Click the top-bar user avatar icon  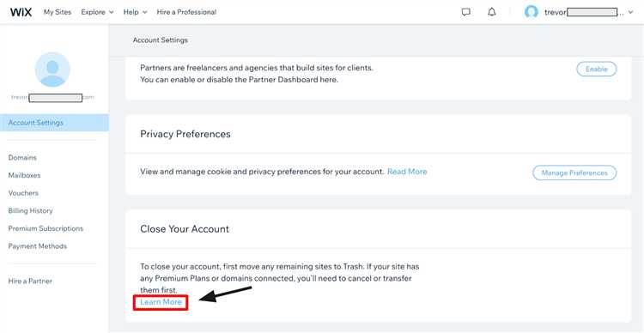531,12
